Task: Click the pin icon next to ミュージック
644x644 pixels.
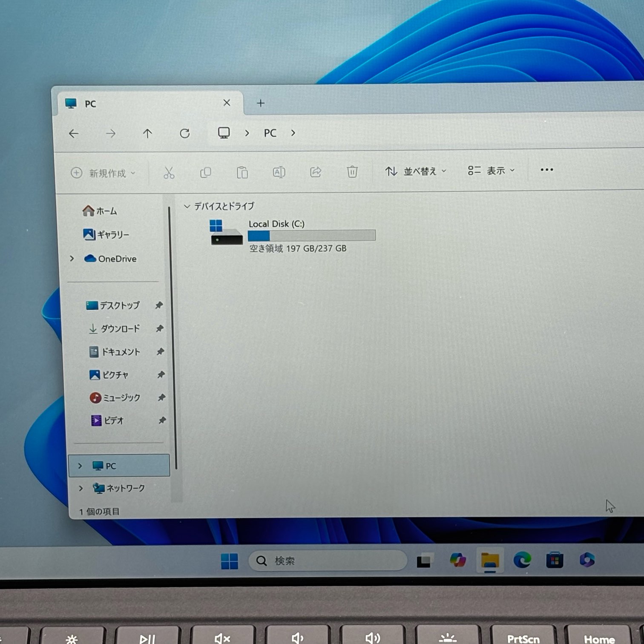Action: [x=161, y=397]
